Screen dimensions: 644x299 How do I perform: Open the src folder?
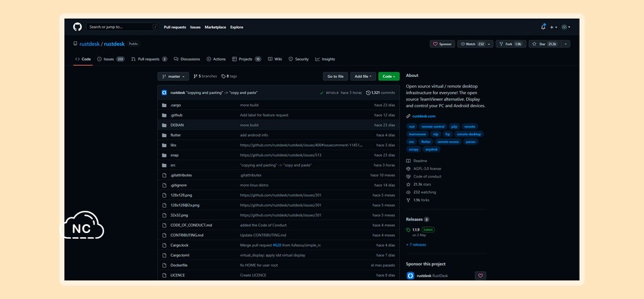(173, 165)
